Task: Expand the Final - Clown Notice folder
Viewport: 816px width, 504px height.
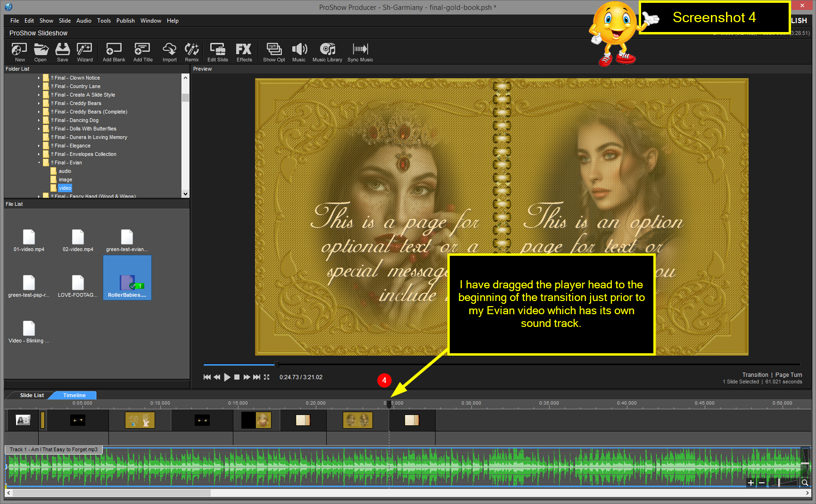Action: (x=39, y=78)
